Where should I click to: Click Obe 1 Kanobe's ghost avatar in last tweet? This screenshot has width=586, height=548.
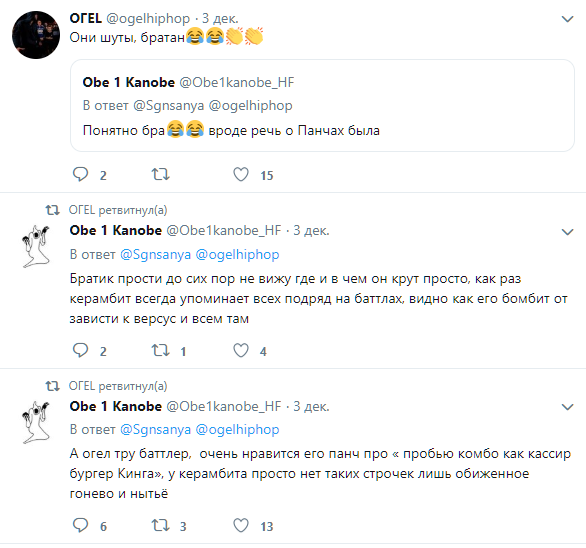[x=36, y=422]
